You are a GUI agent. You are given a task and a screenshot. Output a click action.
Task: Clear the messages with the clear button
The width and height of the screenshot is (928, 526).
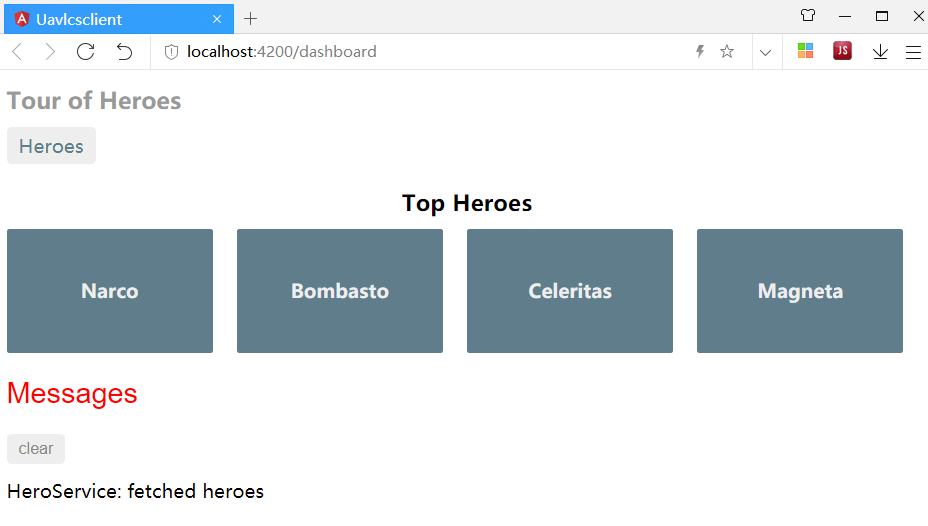point(36,449)
